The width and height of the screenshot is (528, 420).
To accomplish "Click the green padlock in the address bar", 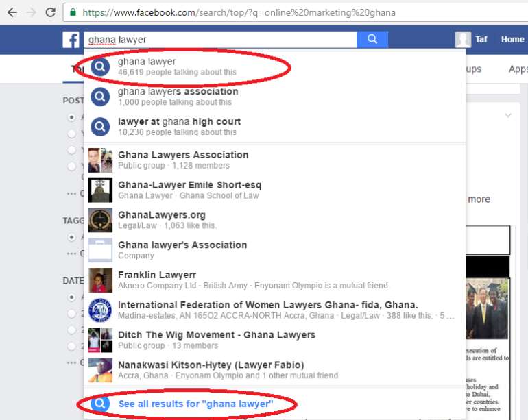I will [x=73, y=12].
